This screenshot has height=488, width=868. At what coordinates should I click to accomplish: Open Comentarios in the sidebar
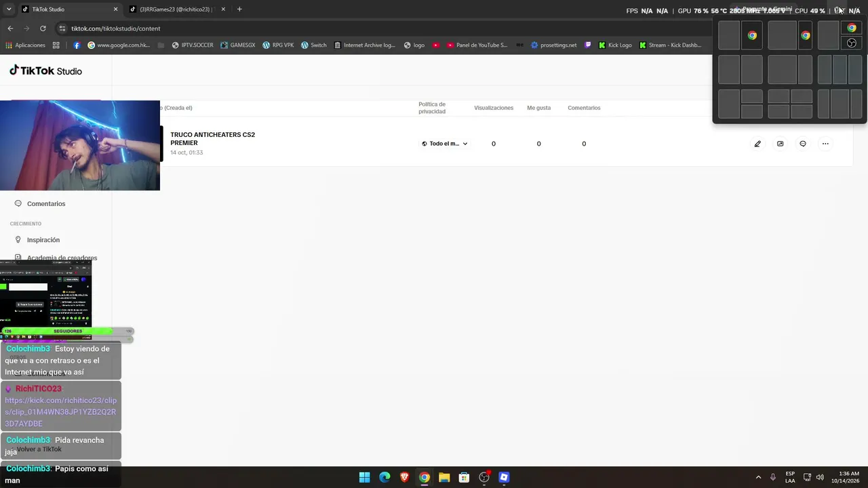coord(46,203)
